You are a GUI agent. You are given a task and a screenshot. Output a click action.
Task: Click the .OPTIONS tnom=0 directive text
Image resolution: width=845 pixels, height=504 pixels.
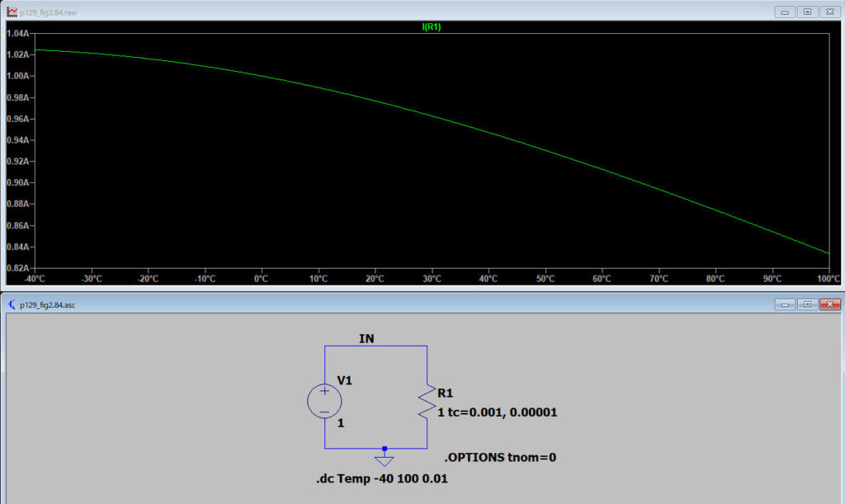500,457
